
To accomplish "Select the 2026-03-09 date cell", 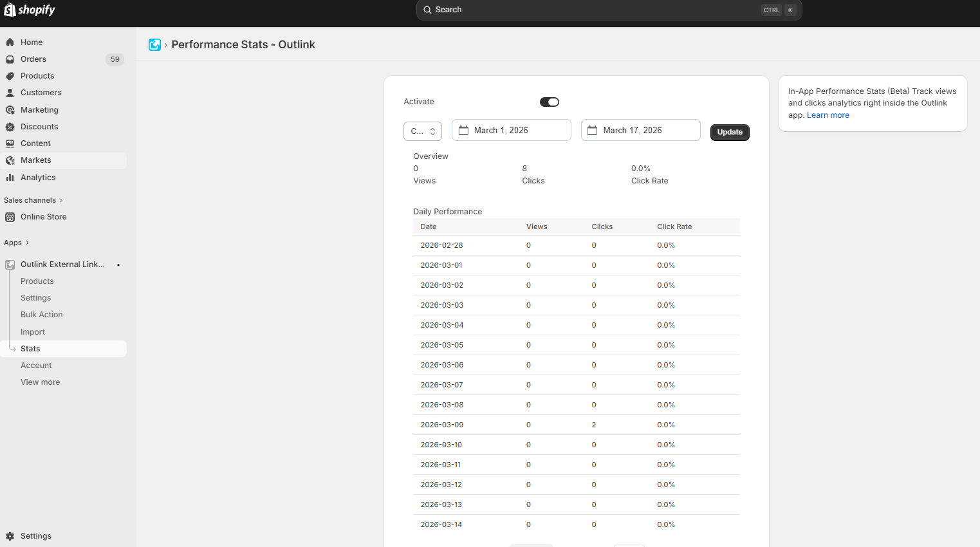I will click(x=441, y=425).
